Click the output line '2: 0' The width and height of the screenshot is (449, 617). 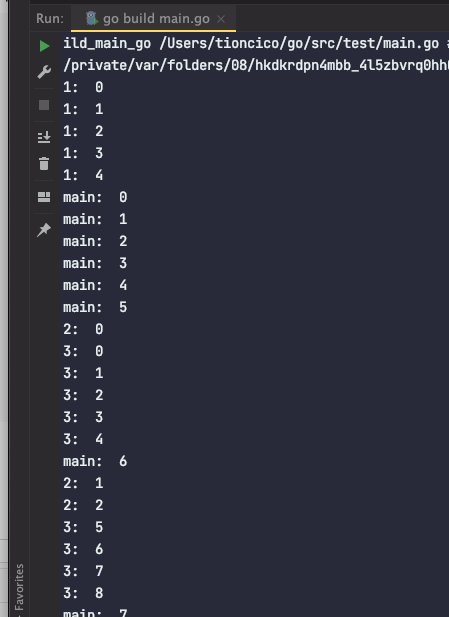pyautogui.click(x=83, y=329)
